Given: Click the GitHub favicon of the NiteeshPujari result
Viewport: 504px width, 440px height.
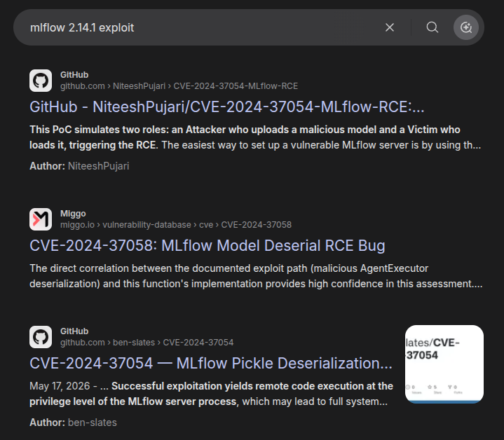Looking at the screenshot, I should [41, 81].
